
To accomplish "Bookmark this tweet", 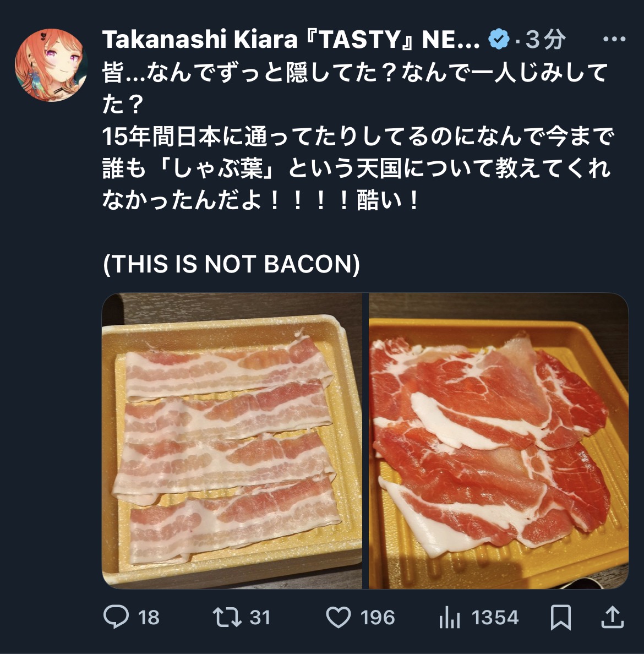I will click(561, 617).
